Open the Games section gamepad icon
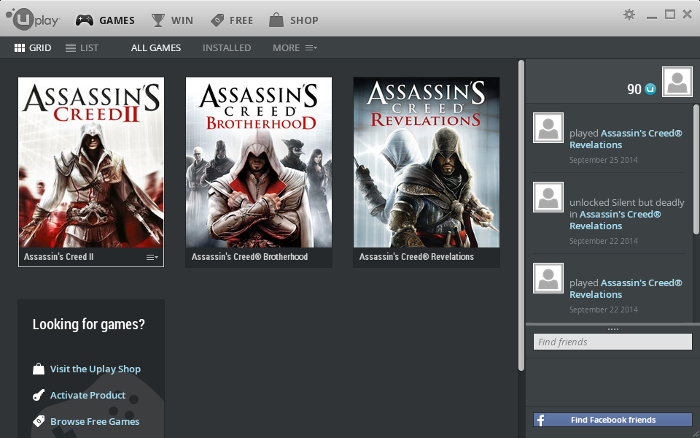This screenshot has width=700, height=438. (84, 20)
